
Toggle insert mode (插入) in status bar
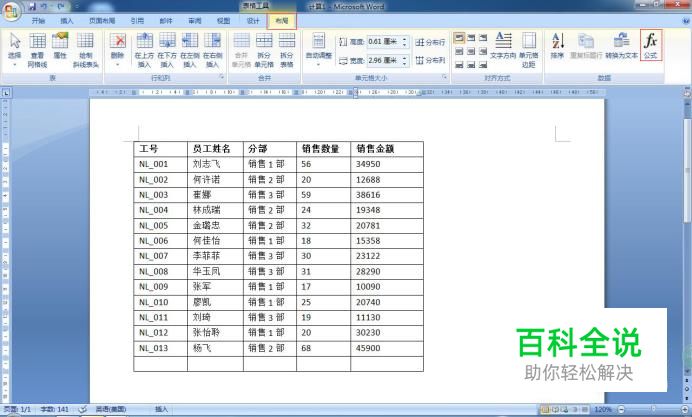click(x=162, y=409)
